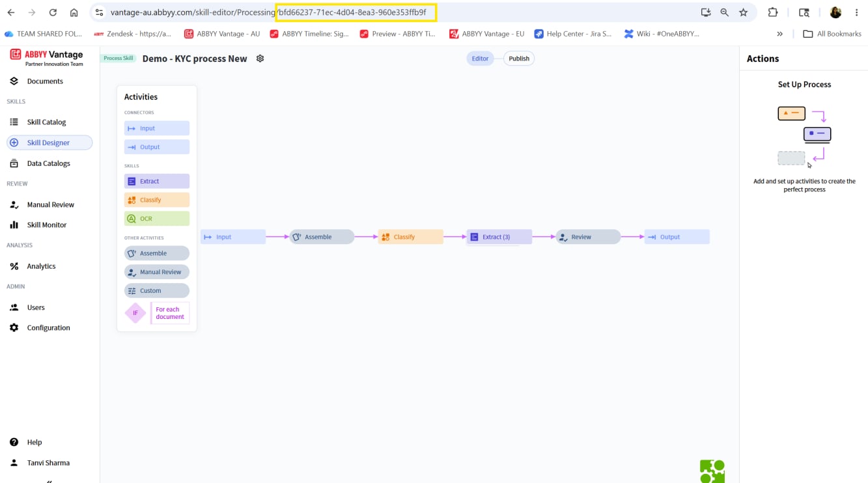The width and height of the screenshot is (868, 483).
Task: Click the tab search icon in Chrome toolbar
Action: point(804,12)
